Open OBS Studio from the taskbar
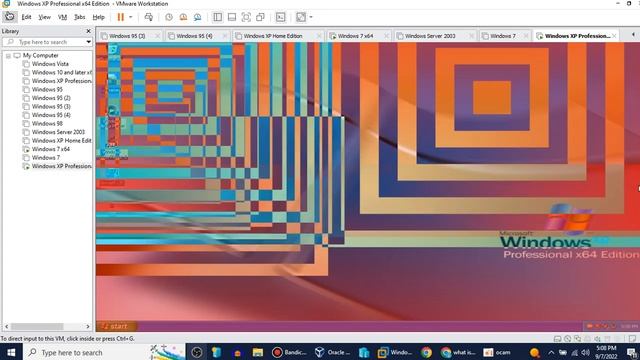 tap(197, 352)
